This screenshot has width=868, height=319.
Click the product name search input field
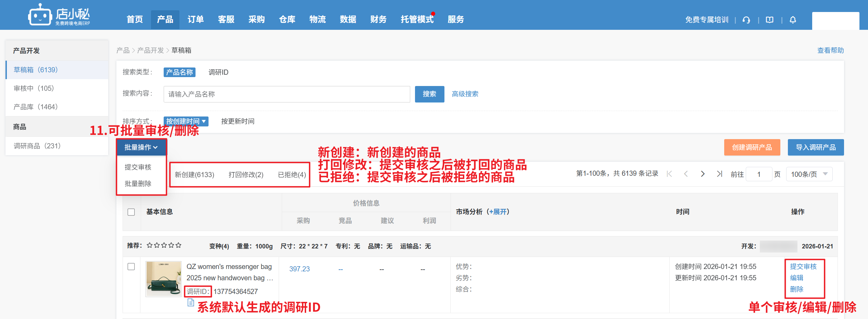[287, 94]
